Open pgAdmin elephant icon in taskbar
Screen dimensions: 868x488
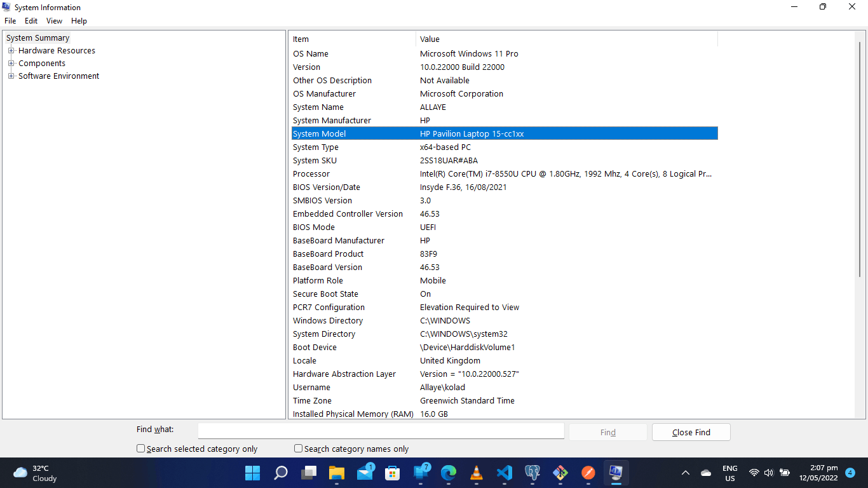tap(532, 473)
